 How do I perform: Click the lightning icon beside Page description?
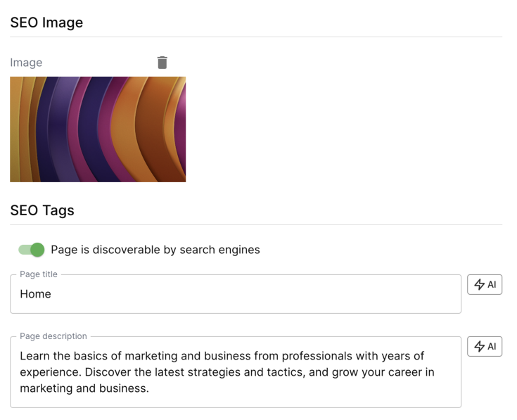tap(479, 347)
